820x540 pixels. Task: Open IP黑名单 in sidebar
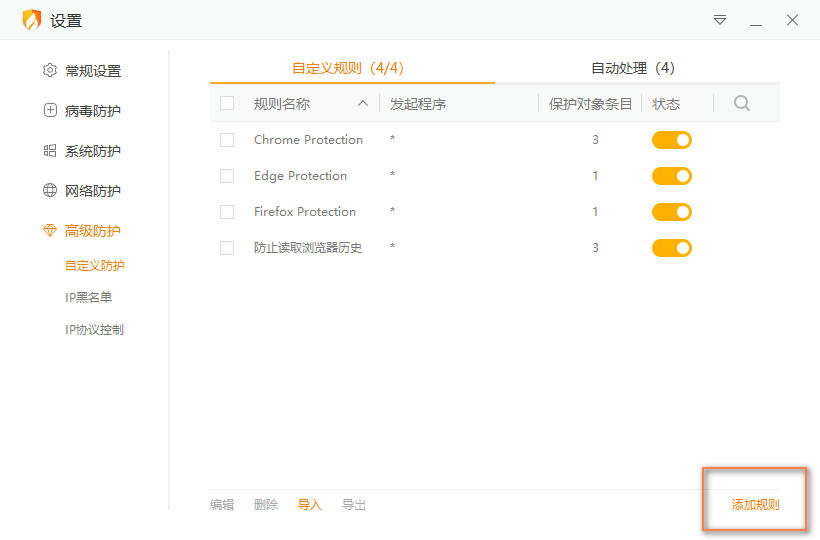click(88, 297)
